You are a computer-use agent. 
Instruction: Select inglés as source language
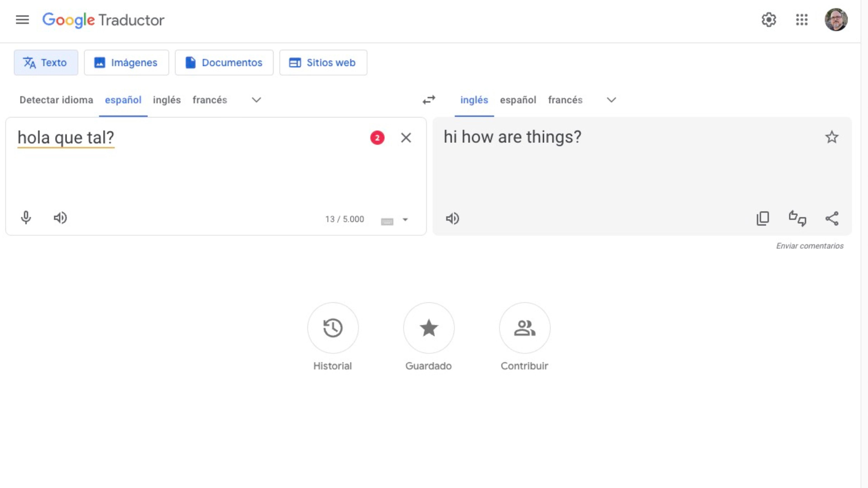(167, 100)
